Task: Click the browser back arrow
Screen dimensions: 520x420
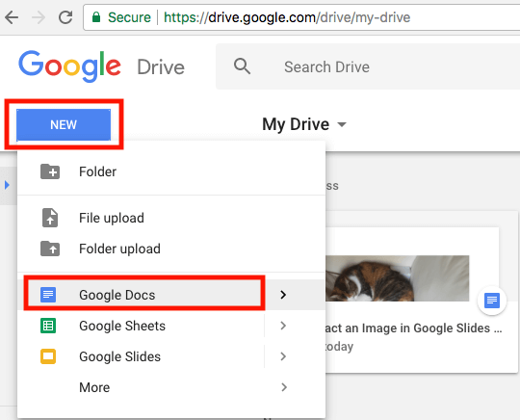Action: pyautogui.click(x=12, y=17)
